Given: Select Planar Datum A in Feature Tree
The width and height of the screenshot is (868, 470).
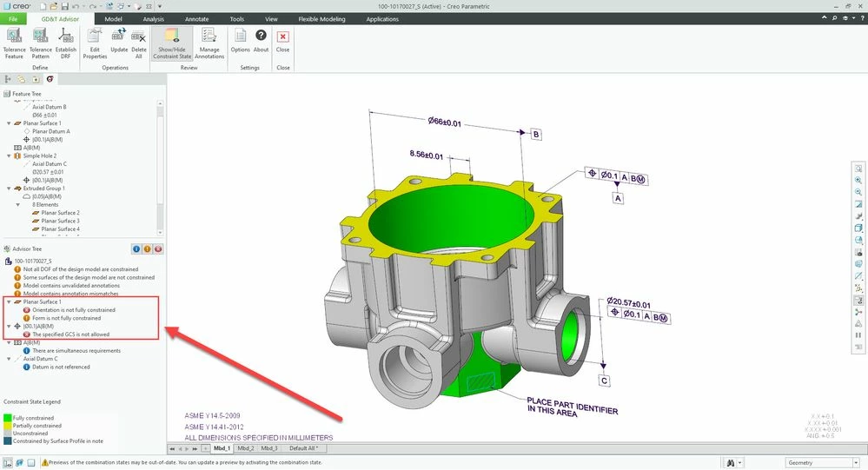Looking at the screenshot, I should [51, 131].
